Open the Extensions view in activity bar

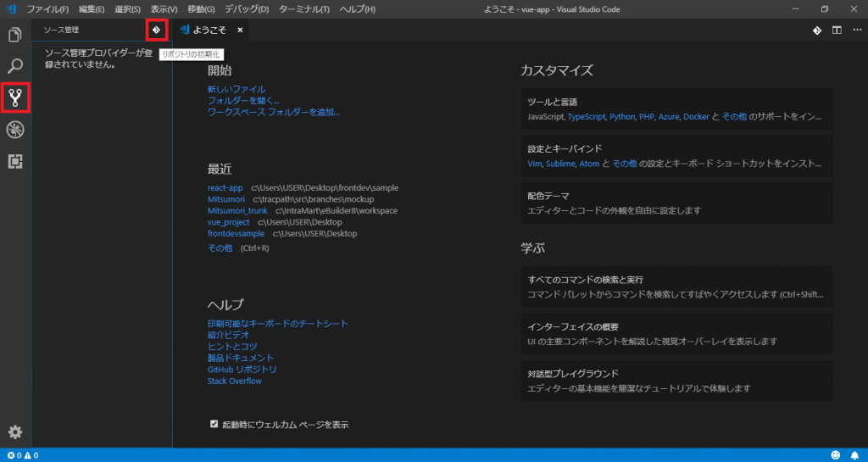click(x=15, y=162)
